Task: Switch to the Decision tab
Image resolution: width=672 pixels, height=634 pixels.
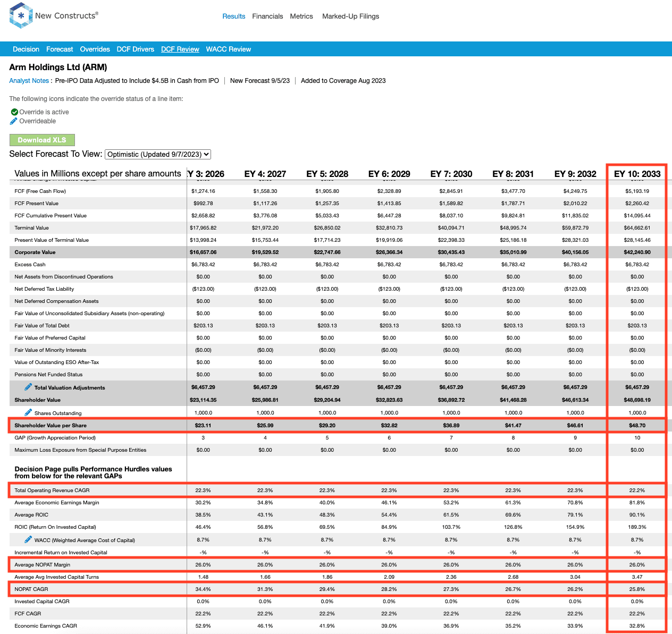Action: (x=26, y=49)
